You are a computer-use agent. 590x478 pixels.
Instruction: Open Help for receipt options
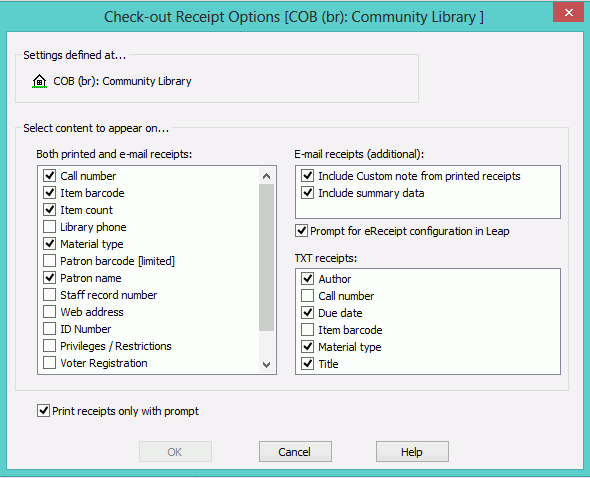[x=412, y=452]
